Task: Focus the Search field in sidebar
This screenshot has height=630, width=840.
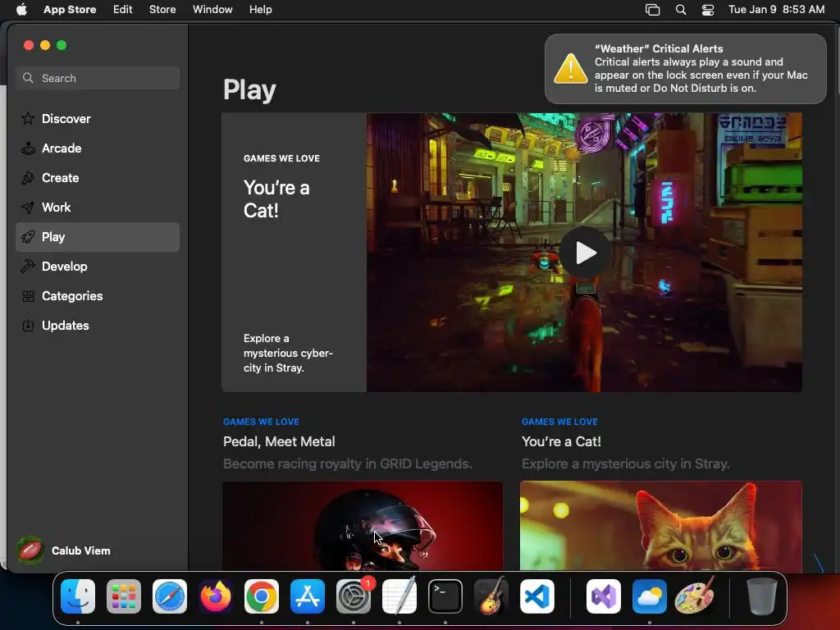Action: (98, 78)
